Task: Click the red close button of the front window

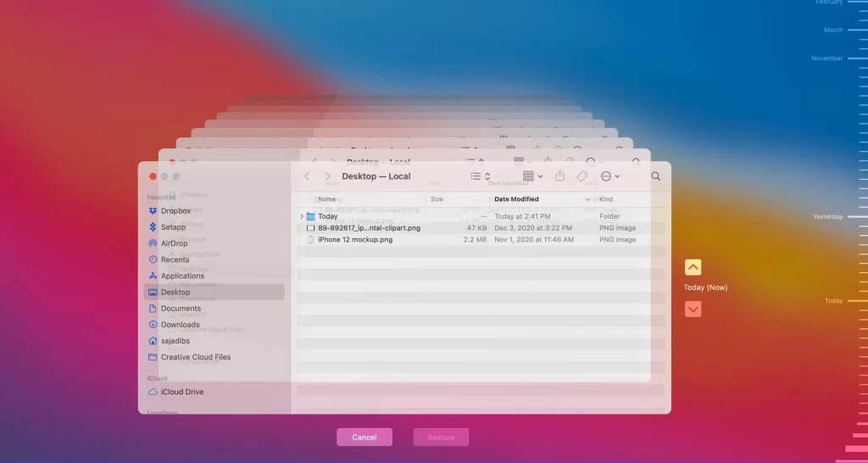Action: [x=153, y=176]
